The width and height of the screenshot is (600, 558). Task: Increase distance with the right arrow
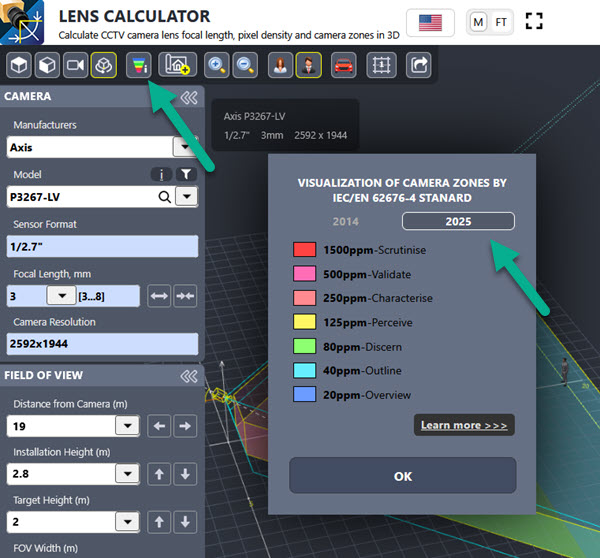(x=185, y=426)
